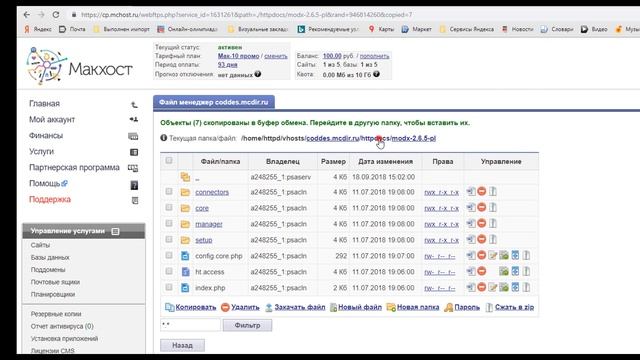The image size is (640, 360).
Task: Click the pencil edit icon for index.php
Action: coord(493,287)
